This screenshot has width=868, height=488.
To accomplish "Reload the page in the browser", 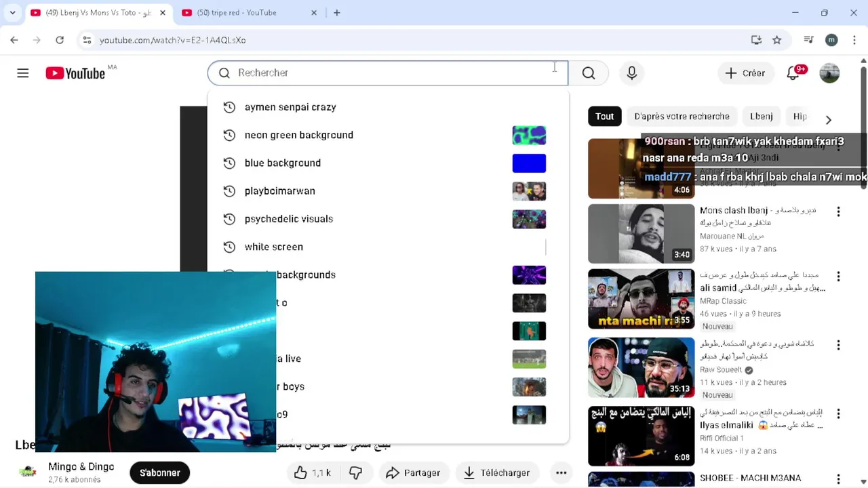I will coord(60,40).
